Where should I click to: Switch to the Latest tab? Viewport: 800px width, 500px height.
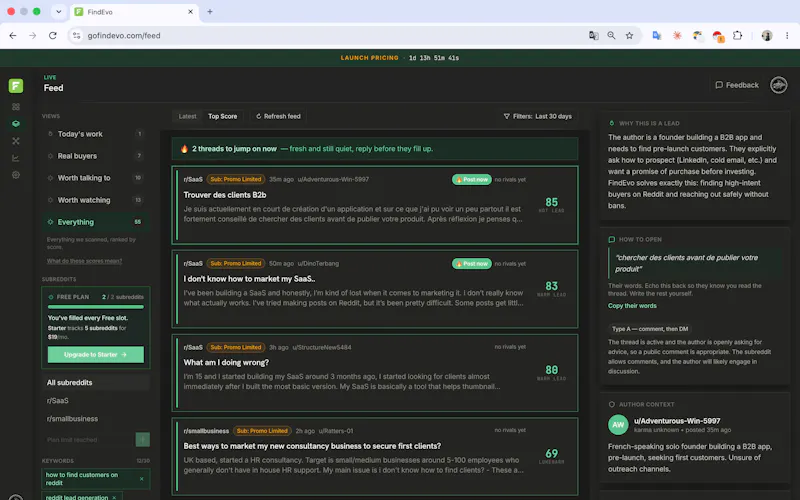187,116
